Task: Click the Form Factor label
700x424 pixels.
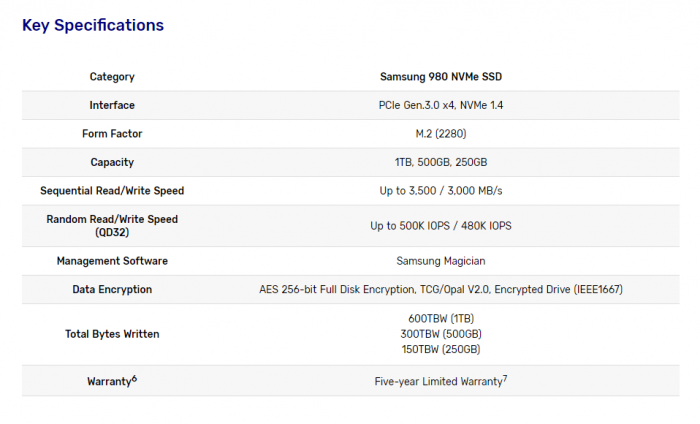Action: click(x=112, y=134)
